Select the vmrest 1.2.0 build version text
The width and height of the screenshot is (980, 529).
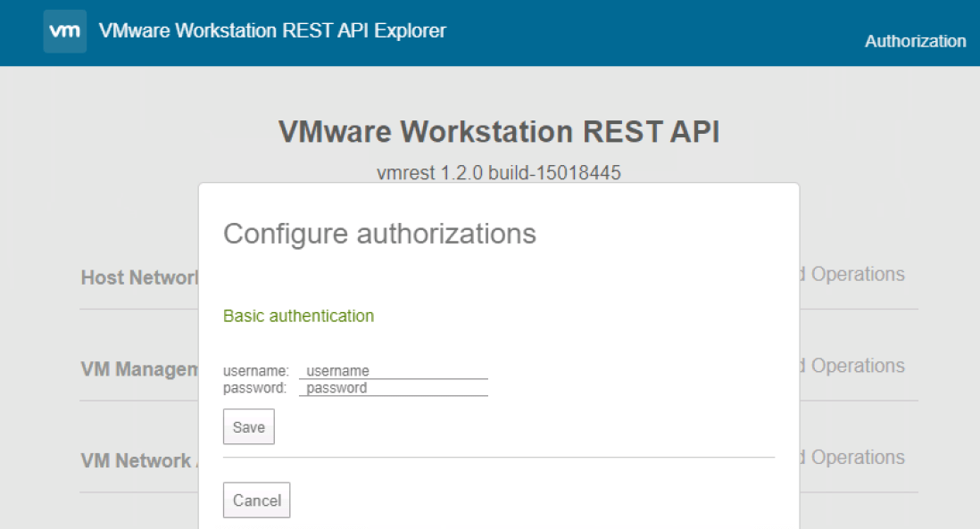tap(499, 172)
